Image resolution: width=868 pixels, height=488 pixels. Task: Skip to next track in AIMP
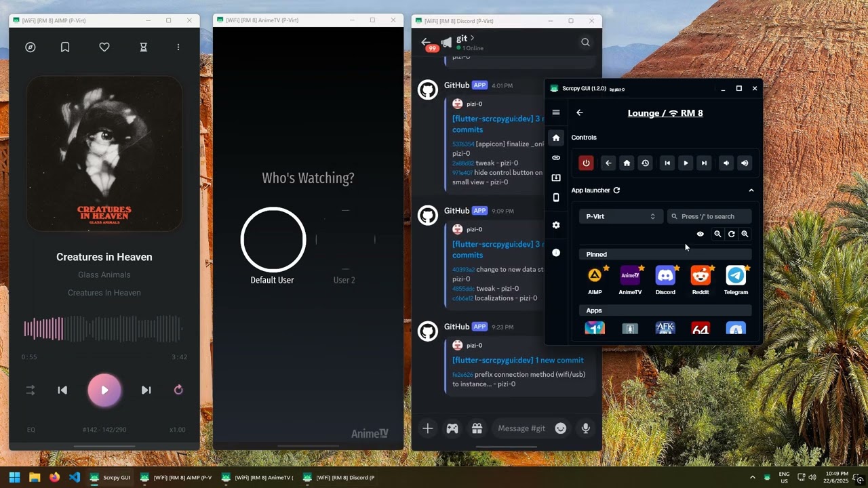146,390
